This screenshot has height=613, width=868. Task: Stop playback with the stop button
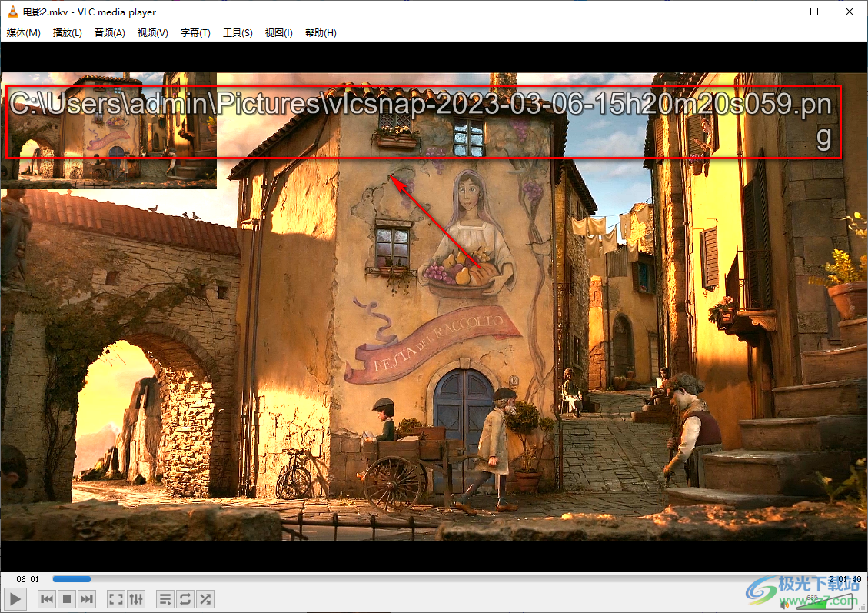67,599
